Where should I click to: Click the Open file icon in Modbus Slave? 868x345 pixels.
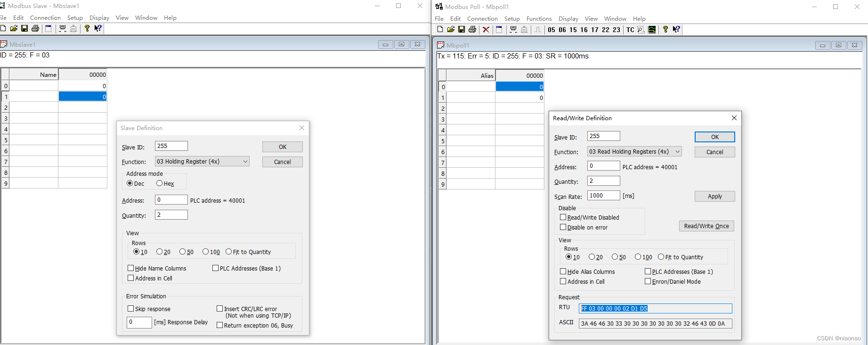[x=14, y=28]
